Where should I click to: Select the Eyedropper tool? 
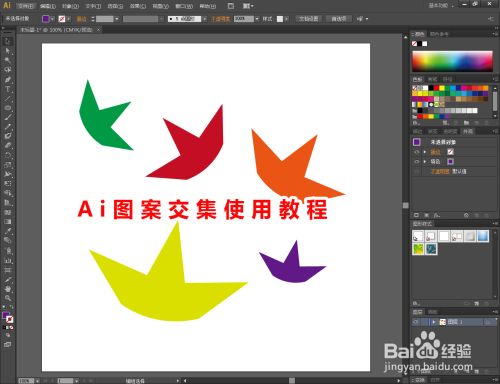click(x=7, y=231)
